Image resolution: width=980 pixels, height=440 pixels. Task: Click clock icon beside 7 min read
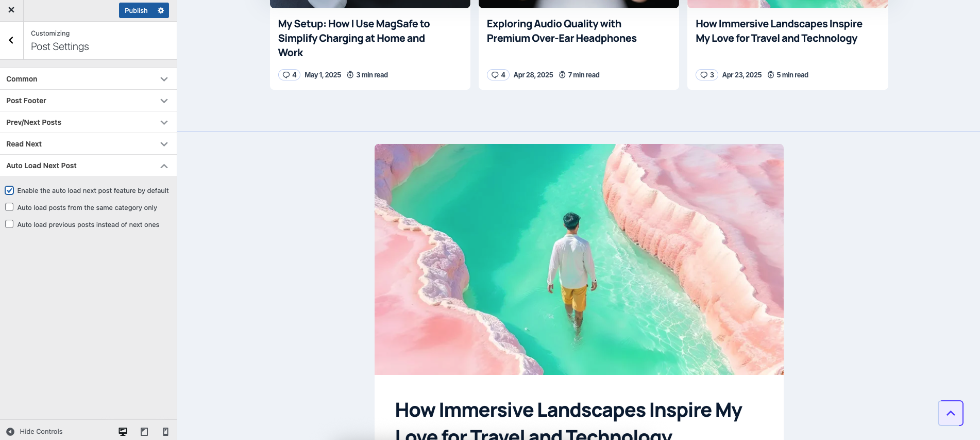coord(562,75)
